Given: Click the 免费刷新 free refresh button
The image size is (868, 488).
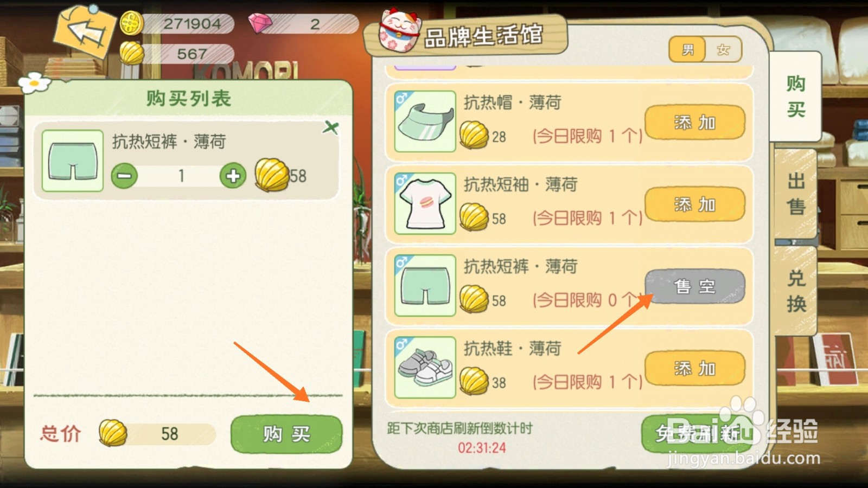Looking at the screenshot, I should pyautogui.click(x=697, y=433).
